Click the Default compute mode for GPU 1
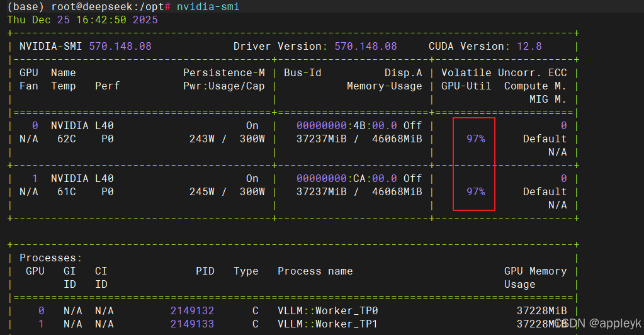The width and height of the screenshot is (644, 335). [545, 191]
